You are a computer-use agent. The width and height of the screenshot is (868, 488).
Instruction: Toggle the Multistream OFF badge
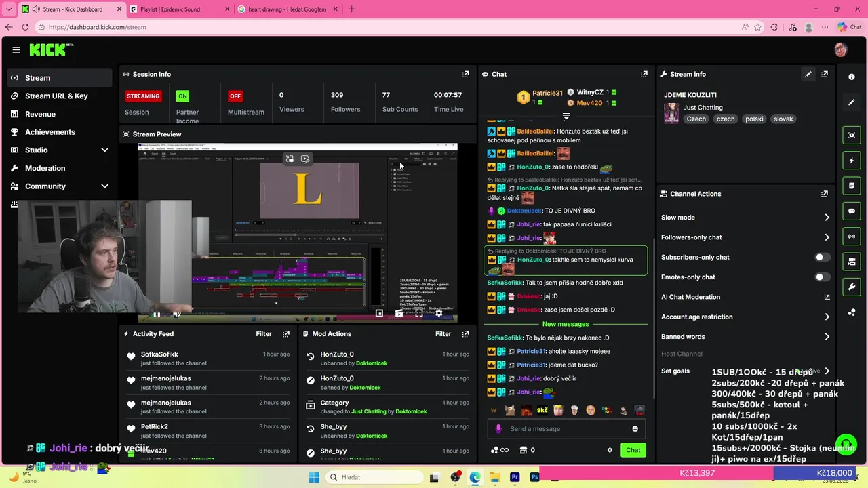click(x=235, y=96)
